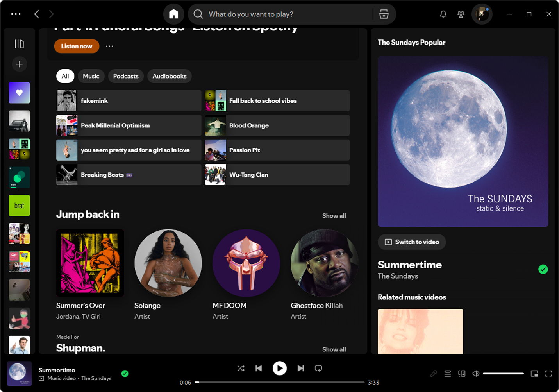Image resolution: width=559 pixels, height=392 pixels.
Task: Select the All filter chip
Action: 65,76
